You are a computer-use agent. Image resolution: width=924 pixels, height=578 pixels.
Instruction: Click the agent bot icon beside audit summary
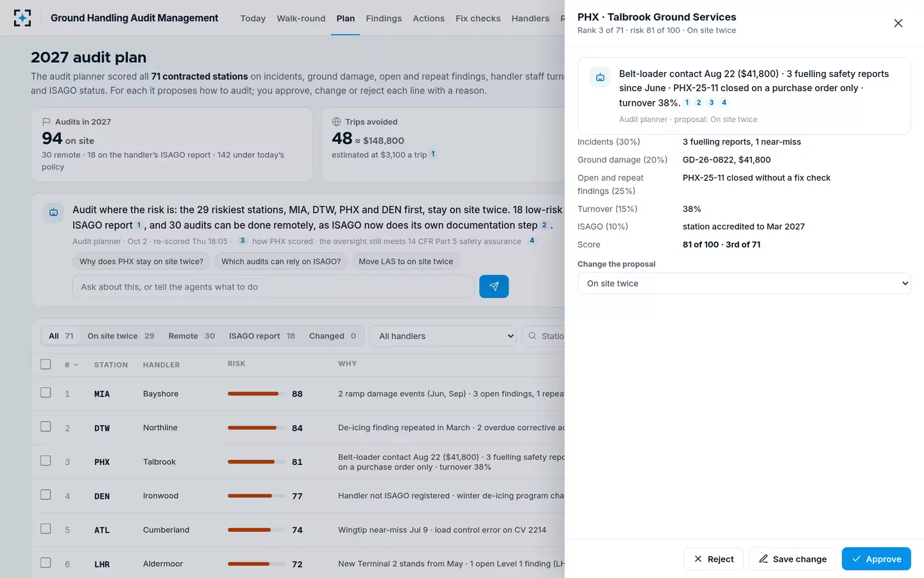tap(53, 213)
